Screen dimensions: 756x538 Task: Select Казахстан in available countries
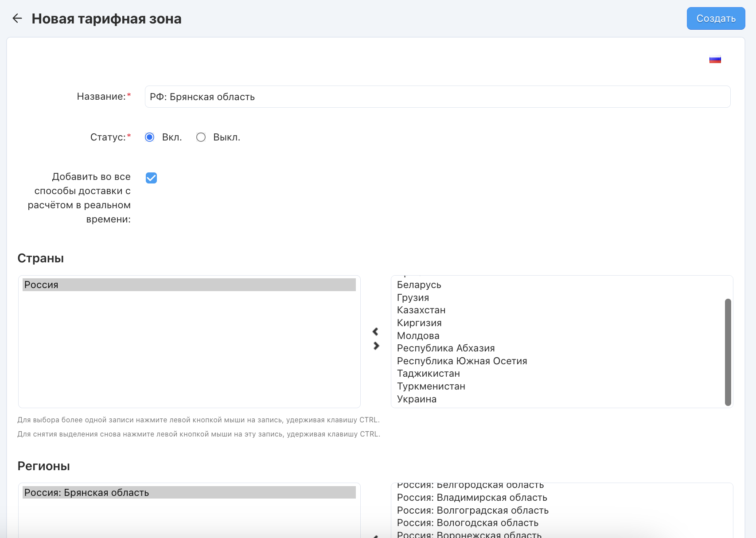(x=421, y=310)
